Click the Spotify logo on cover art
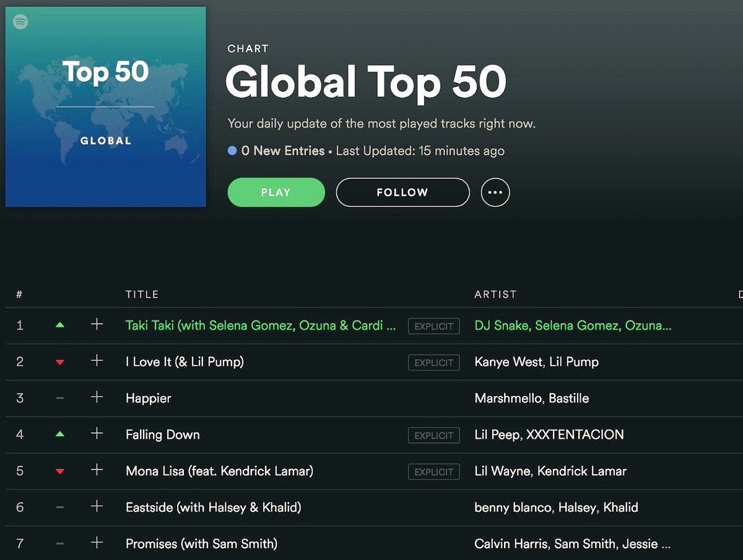Image resolution: width=743 pixels, height=560 pixels. [20, 22]
